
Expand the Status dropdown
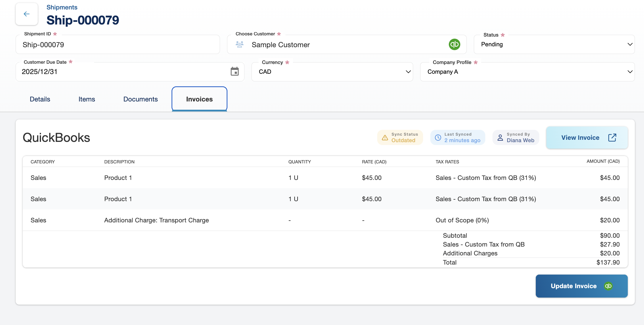point(630,45)
